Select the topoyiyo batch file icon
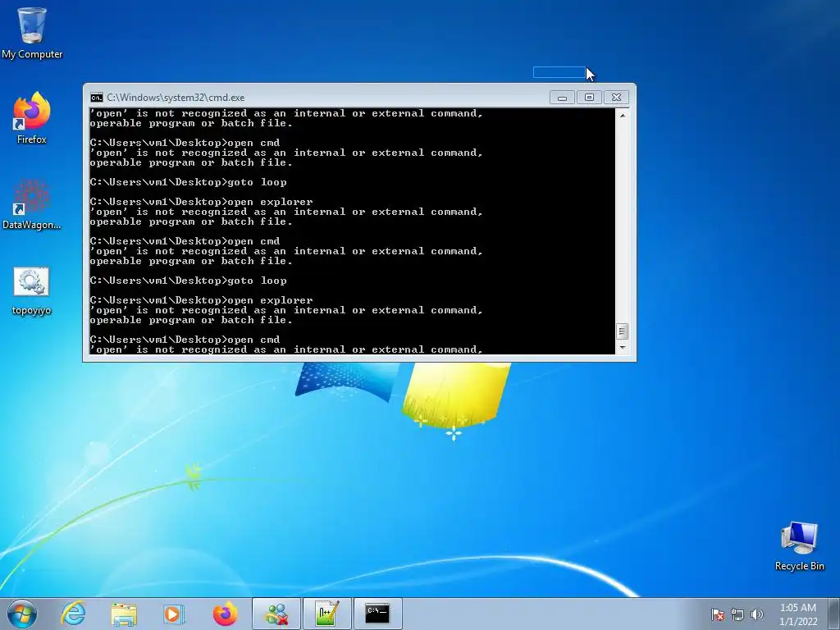840x630 pixels. [31, 291]
